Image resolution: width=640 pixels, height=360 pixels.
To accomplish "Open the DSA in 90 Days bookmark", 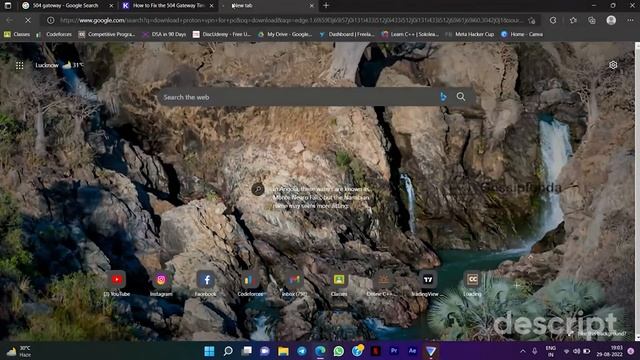I will pos(164,34).
